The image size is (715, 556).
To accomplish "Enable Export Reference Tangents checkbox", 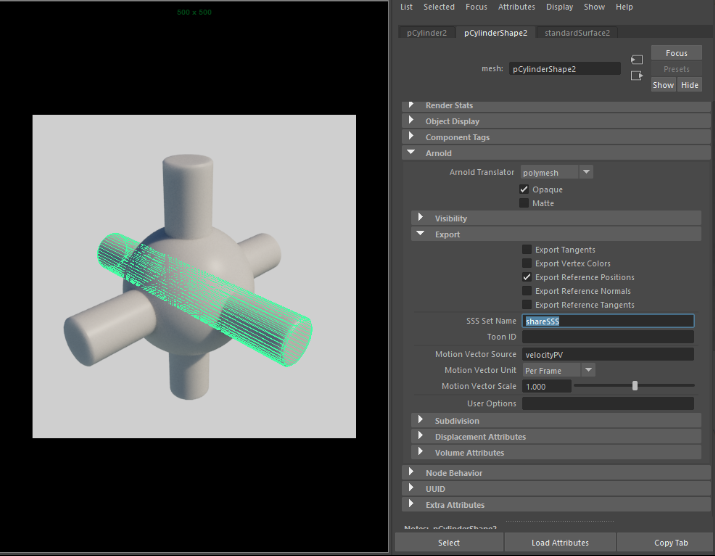I will click(527, 305).
